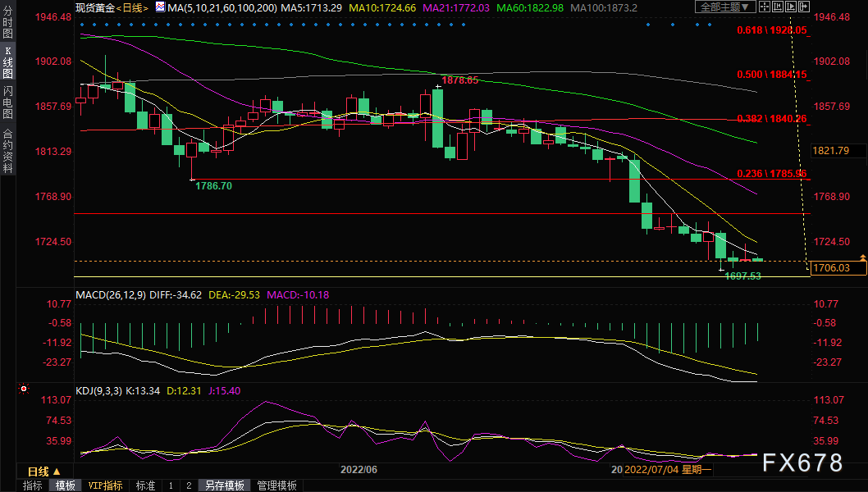
Task: Toggle the 模板 tab
Action: tap(66, 485)
